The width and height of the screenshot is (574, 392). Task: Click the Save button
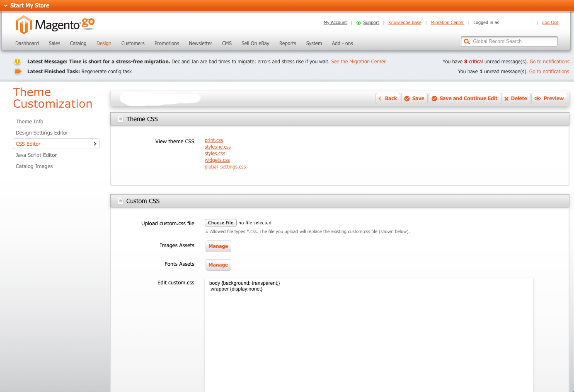coord(414,99)
